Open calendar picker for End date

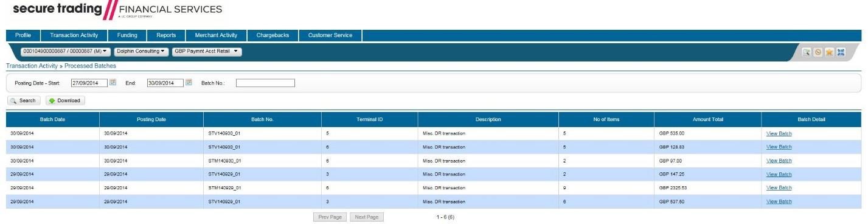coord(189,83)
